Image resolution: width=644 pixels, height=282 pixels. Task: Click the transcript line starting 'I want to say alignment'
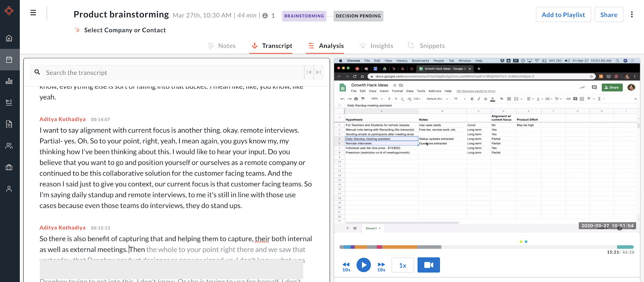[x=169, y=130]
